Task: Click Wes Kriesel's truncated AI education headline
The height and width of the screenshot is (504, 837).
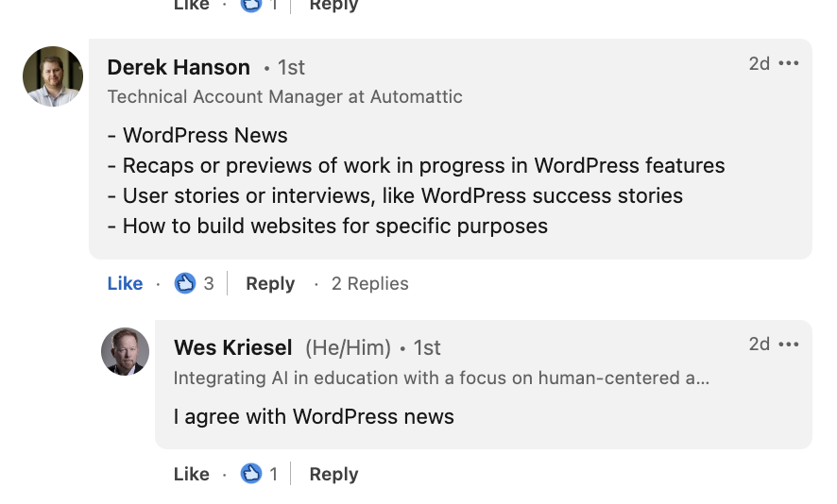Action: click(441, 378)
